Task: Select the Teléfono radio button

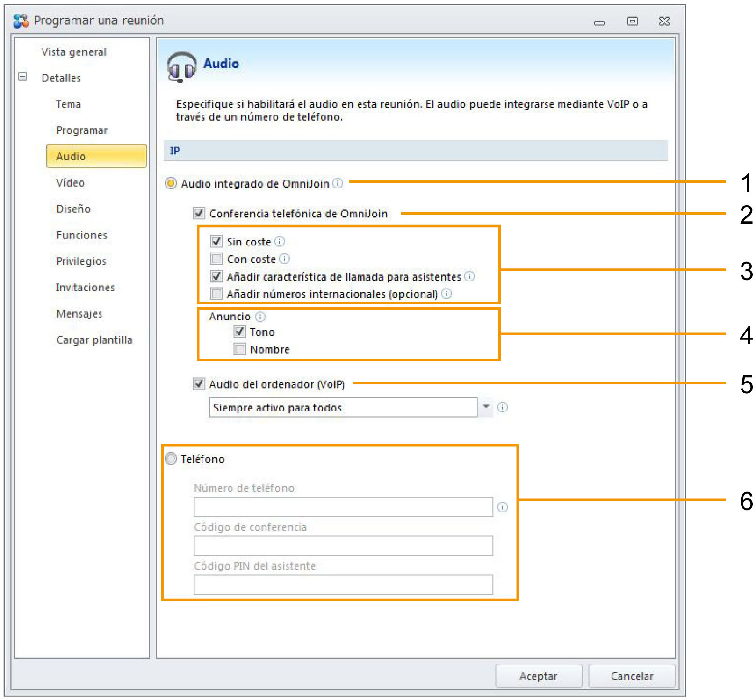Action: pyautogui.click(x=171, y=459)
